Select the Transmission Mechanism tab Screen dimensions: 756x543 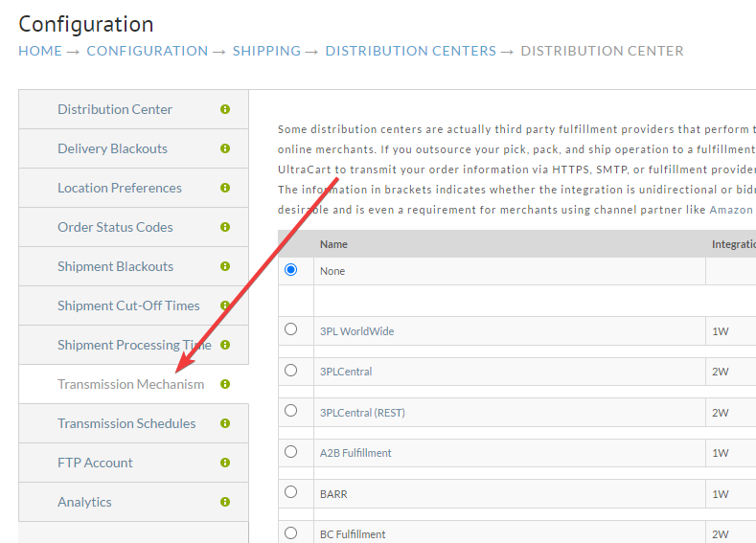(133, 384)
